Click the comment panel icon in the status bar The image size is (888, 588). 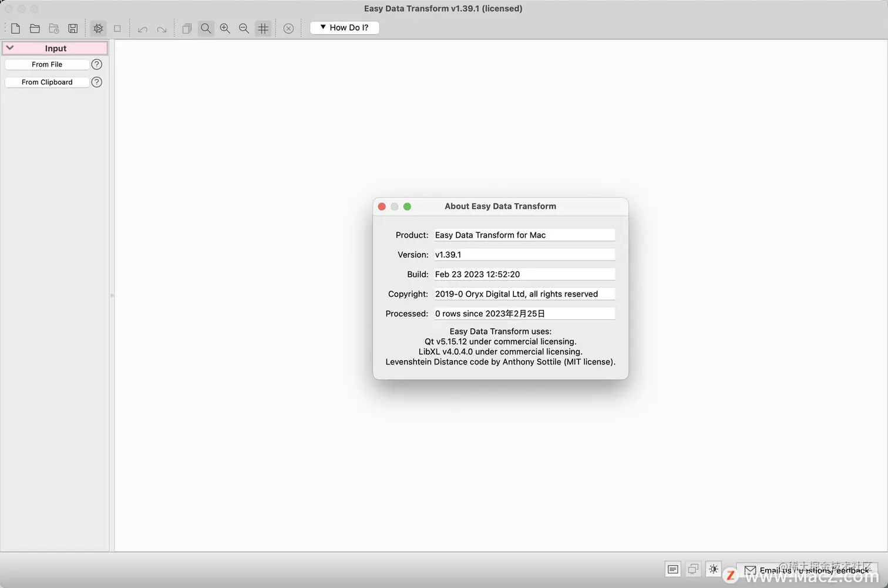coord(673,569)
